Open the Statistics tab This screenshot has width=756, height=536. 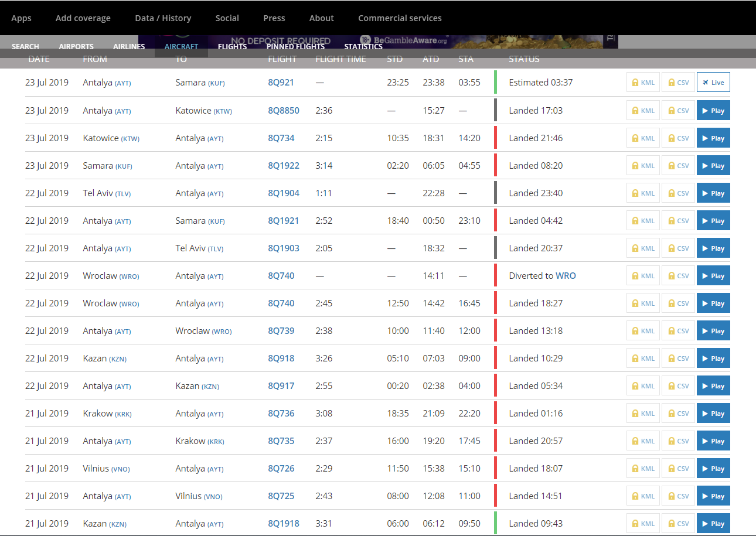[363, 46]
